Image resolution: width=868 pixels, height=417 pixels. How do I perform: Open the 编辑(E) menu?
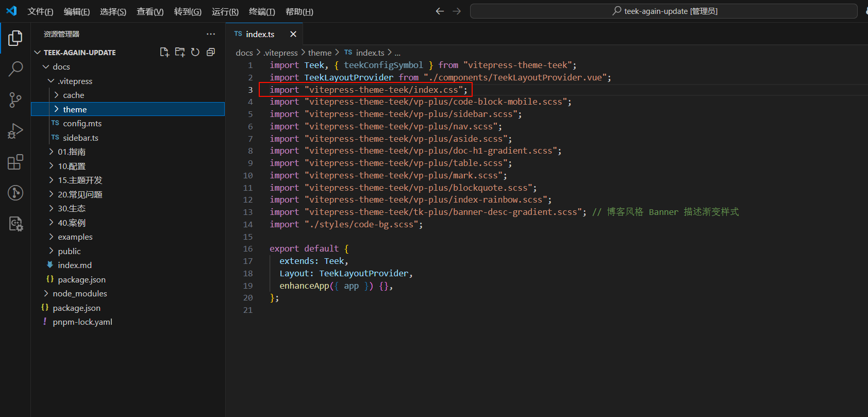coord(77,11)
